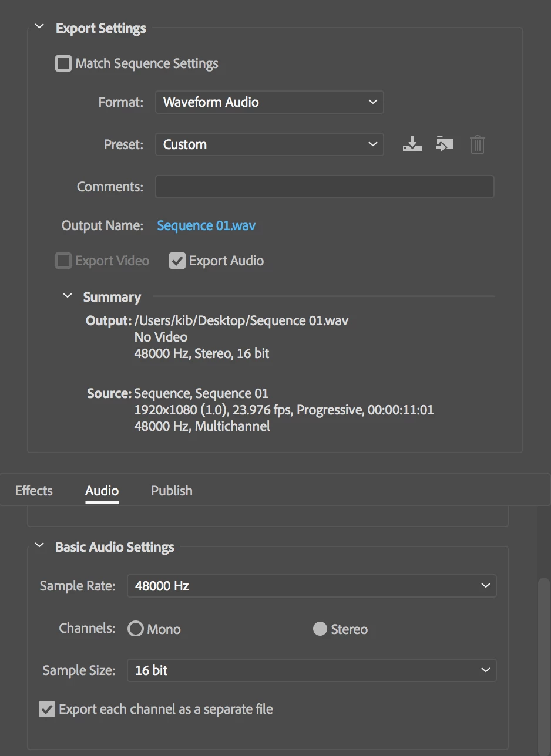Click the vertical scrollbar in audio panel
Screen dimensions: 551x756
[543, 666]
